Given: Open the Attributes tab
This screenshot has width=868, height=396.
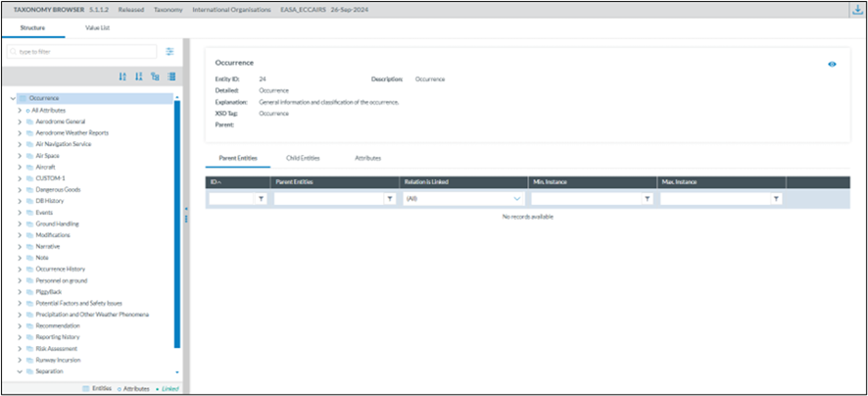Looking at the screenshot, I should point(367,158).
